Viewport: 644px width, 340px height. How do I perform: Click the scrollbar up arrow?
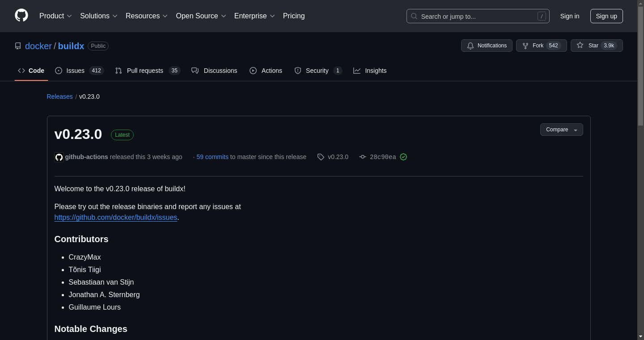point(640,3)
